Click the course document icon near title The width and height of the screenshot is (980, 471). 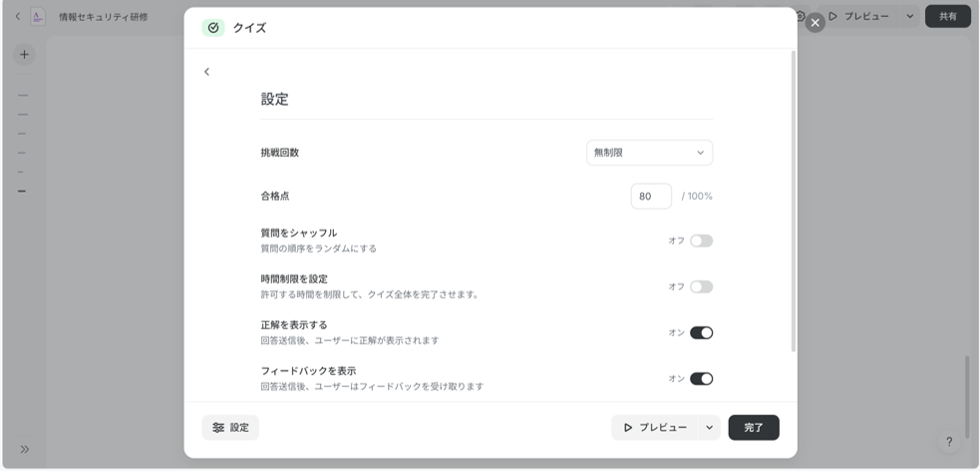(x=38, y=16)
